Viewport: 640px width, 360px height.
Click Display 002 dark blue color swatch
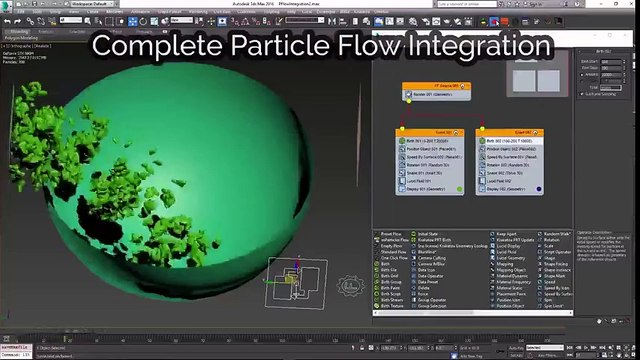coord(539,189)
